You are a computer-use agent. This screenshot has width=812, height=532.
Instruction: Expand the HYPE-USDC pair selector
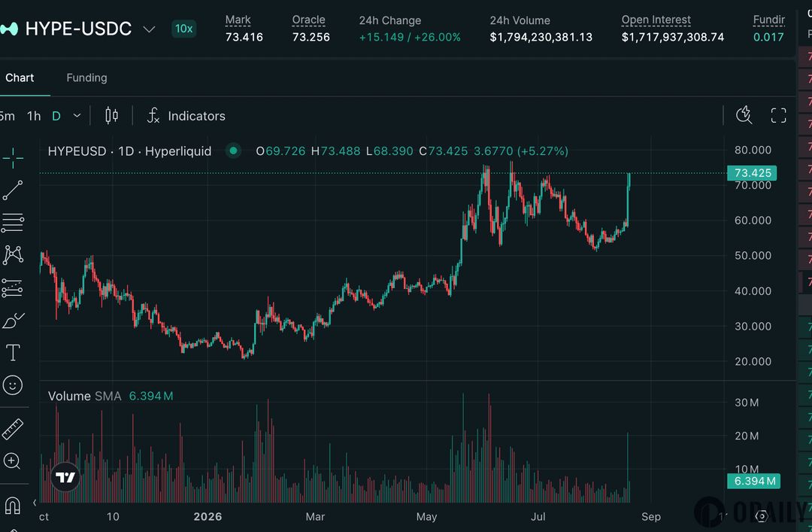pyautogui.click(x=149, y=29)
